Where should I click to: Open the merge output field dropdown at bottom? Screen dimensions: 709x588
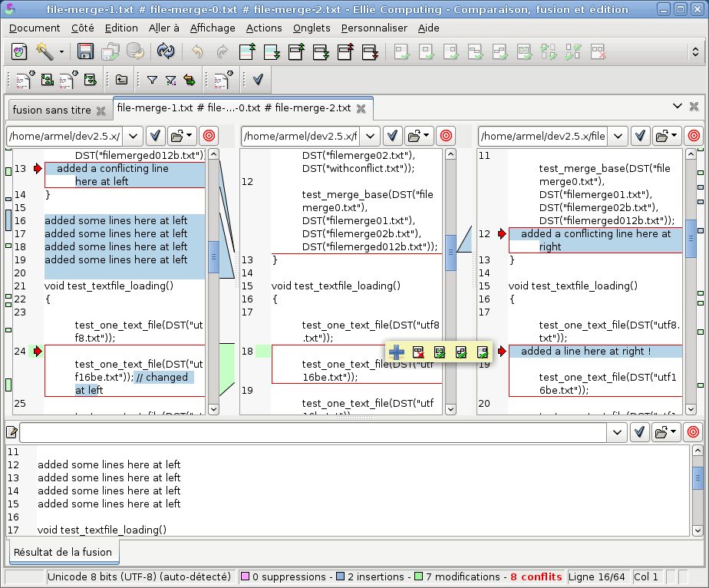click(x=617, y=432)
